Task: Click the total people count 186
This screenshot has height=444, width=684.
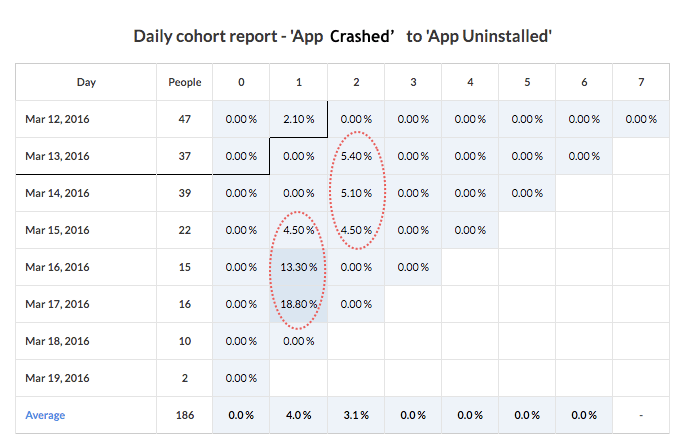Action: [x=185, y=415]
